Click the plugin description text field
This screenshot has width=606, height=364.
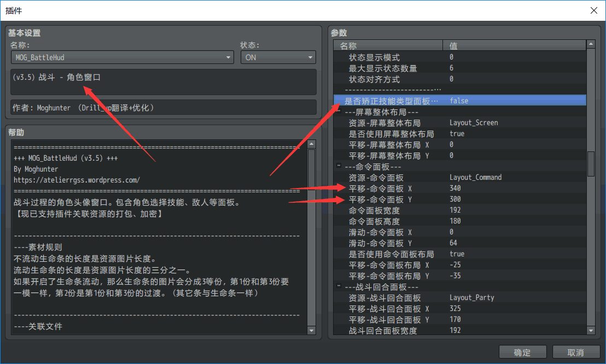point(163,82)
